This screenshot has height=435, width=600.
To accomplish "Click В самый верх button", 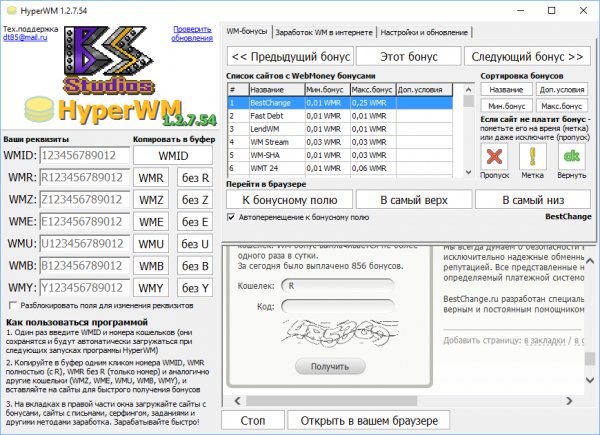I will (414, 200).
